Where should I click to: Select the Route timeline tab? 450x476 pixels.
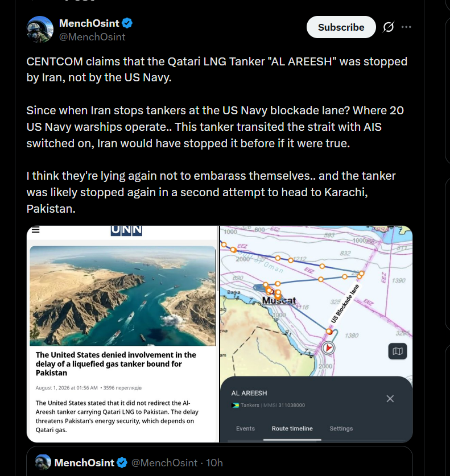292,428
